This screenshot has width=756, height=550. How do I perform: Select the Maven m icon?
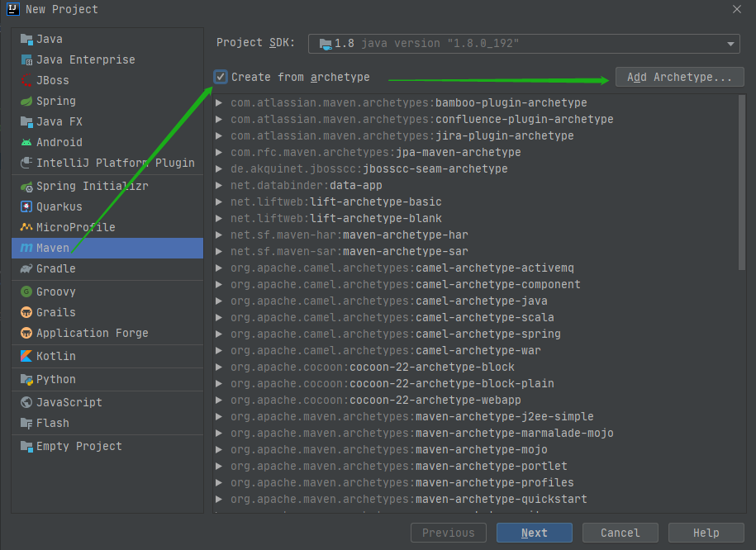tap(26, 248)
